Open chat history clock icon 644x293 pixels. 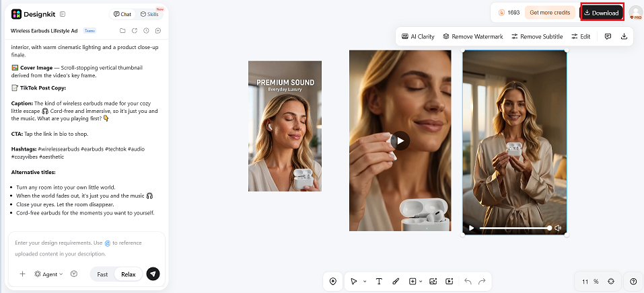[146, 31]
